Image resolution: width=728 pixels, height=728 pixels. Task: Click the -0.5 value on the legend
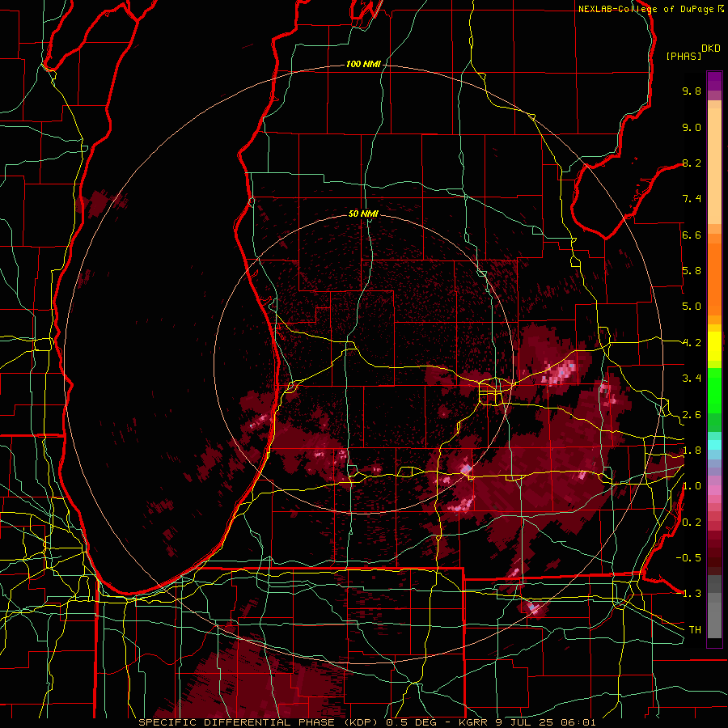click(688, 558)
